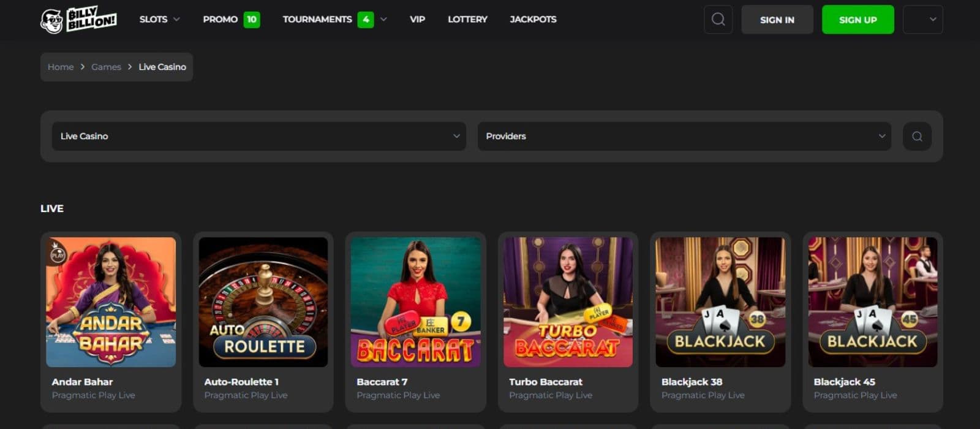Open the Auto-Roulette game thumbnail

pos(263,302)
